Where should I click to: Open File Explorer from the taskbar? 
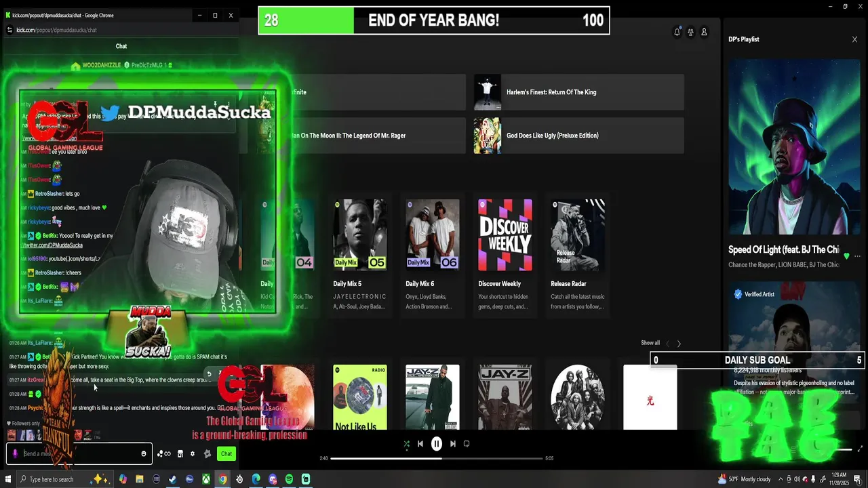pos(140,479)
